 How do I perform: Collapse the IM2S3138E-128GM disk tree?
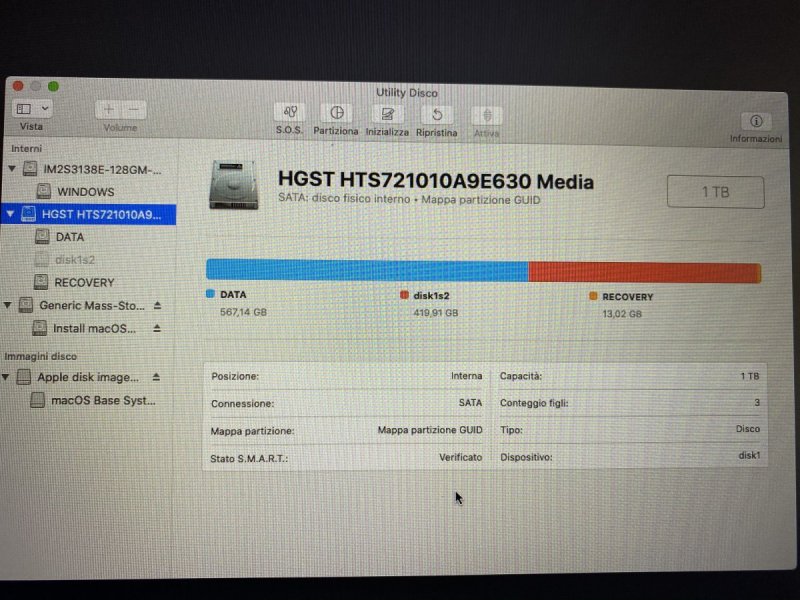pos(12,168)
